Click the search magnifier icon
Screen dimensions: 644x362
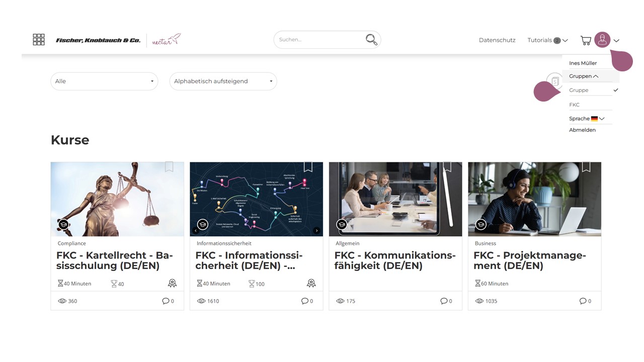(371, 40)
